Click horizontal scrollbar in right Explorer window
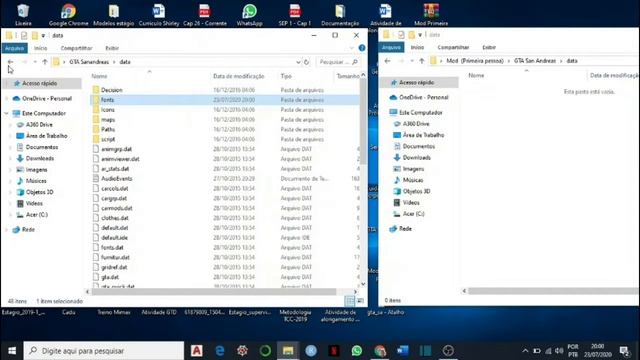The width and height of the screenshot is (640, 360). 552,291
